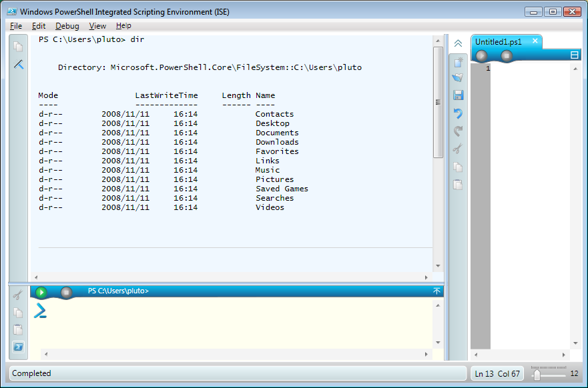Open the File menu

coord(16,26)
